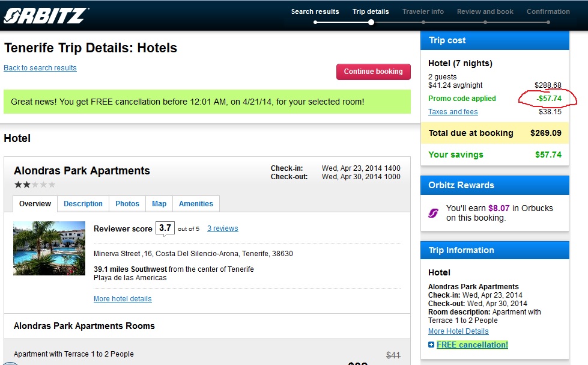Click the Total due at booking $269.09
The width and height of the screenshot is (588, 365).
point(495,133)
